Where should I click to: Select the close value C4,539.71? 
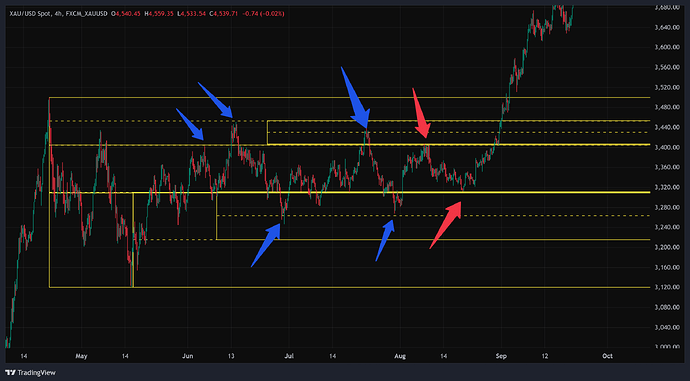(x=224, y=14)
